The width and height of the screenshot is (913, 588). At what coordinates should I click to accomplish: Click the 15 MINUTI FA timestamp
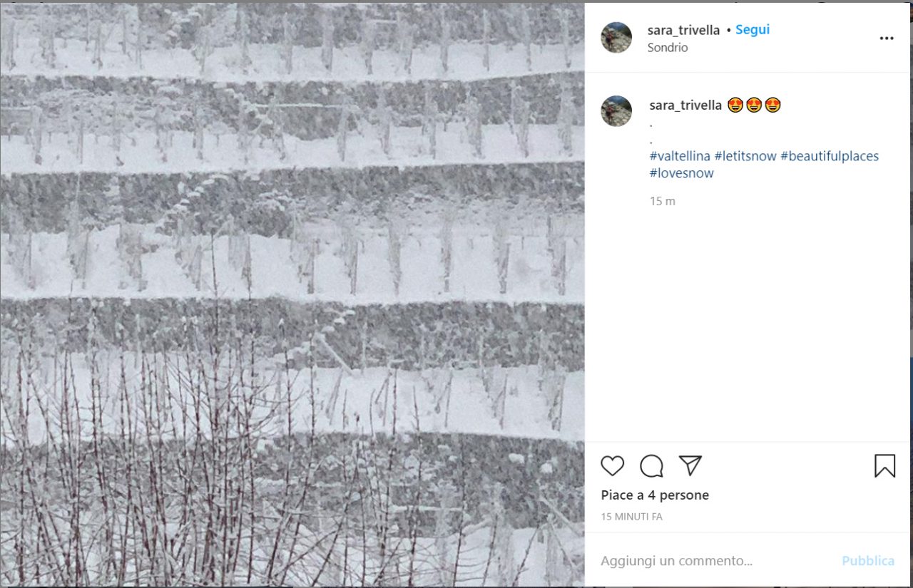click(631, 517)
